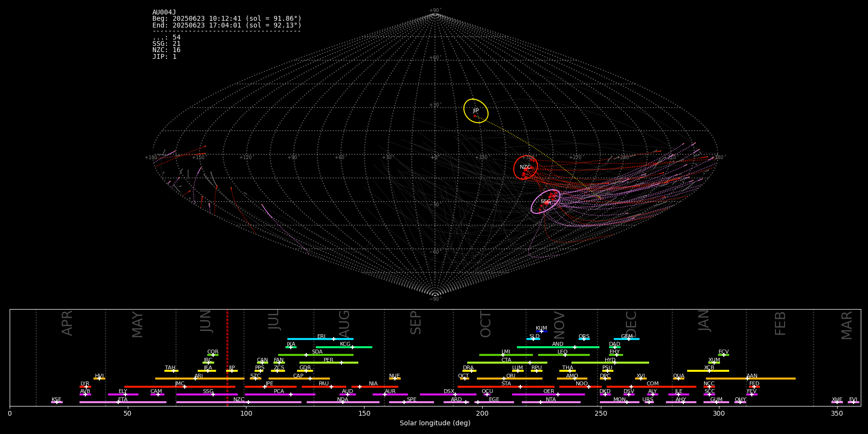Click the 300 tick on solar longitude axis
868x434 pixels.
tap(719, 413)
